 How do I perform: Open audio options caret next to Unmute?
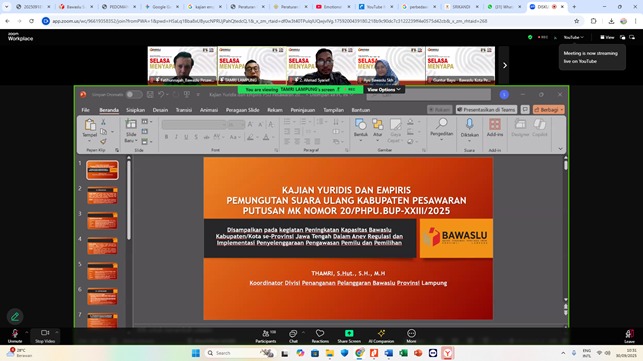coord(26,332)
